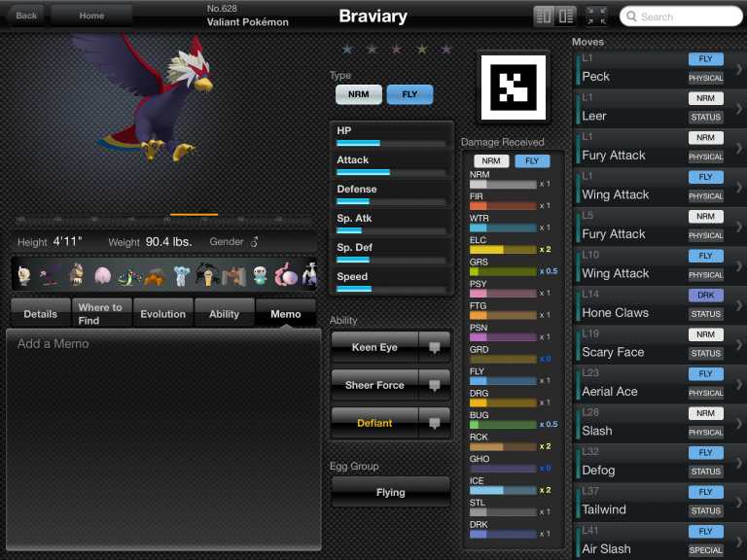Open the Where to Find tab

101,313
